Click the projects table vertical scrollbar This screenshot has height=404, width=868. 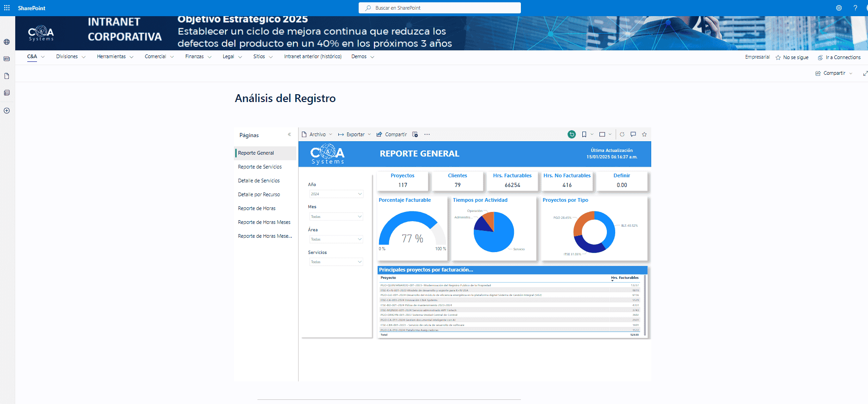click(645, 305)
